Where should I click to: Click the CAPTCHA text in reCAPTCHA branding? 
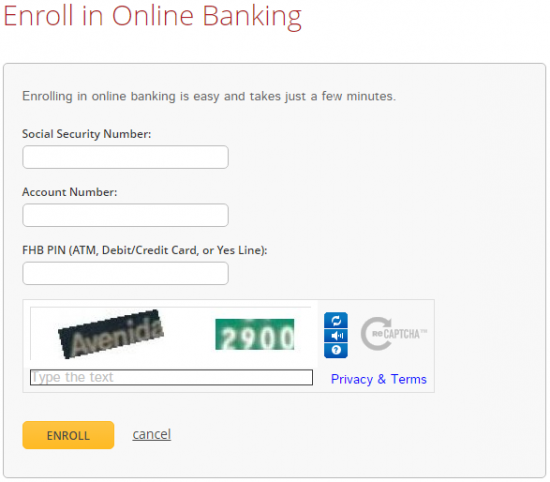pos(402,334)
